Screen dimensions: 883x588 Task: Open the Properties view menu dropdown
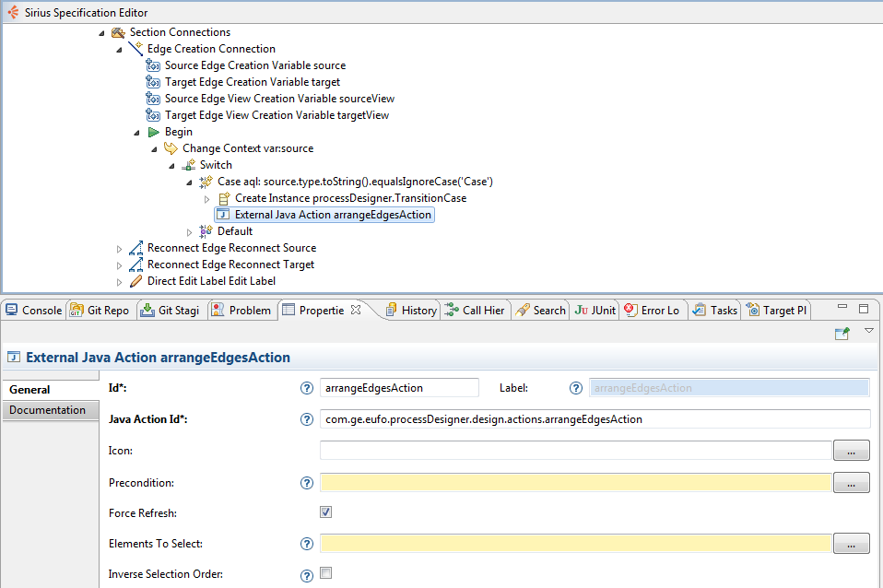[869, 331]
